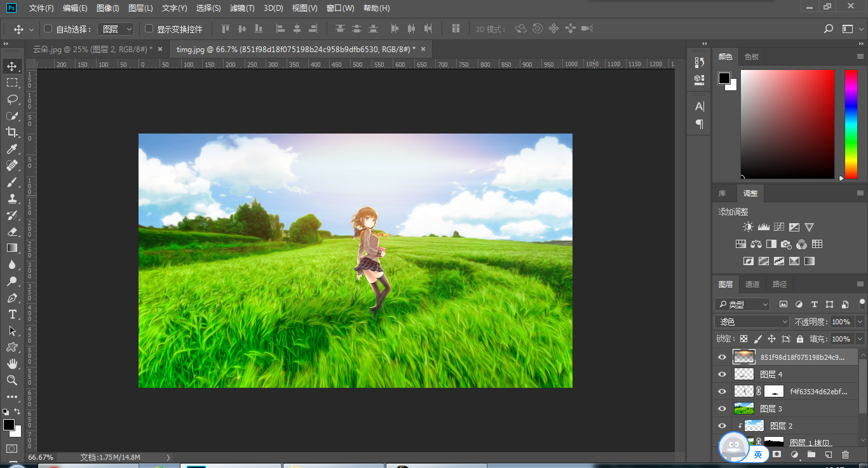
Task: Select the Hand tool
Action: (12, 364)
